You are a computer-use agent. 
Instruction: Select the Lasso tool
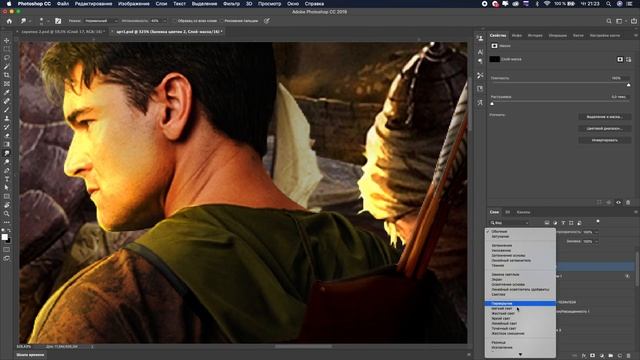point(7,58)
